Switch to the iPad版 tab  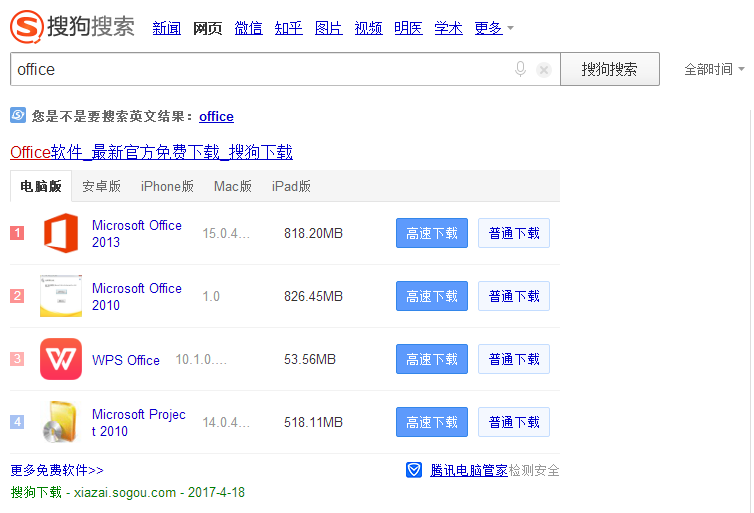click(291, 186)
